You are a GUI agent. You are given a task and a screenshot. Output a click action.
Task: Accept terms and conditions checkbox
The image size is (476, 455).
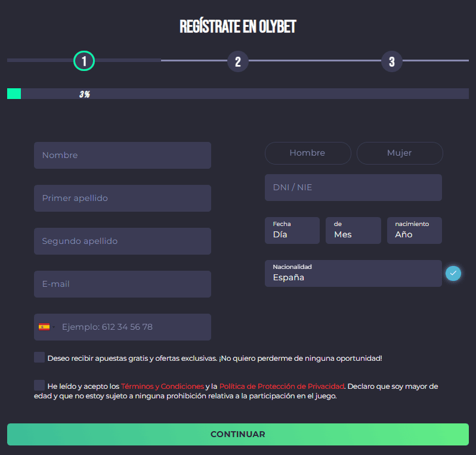click(39, 385)
